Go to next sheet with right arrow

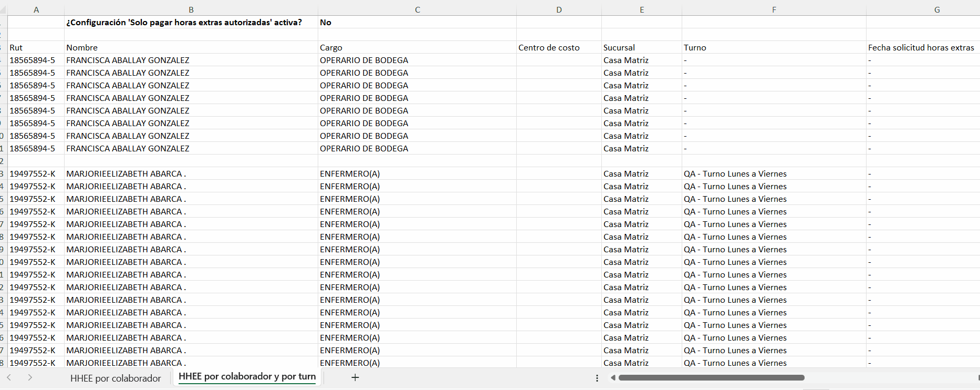click(30, 377)
